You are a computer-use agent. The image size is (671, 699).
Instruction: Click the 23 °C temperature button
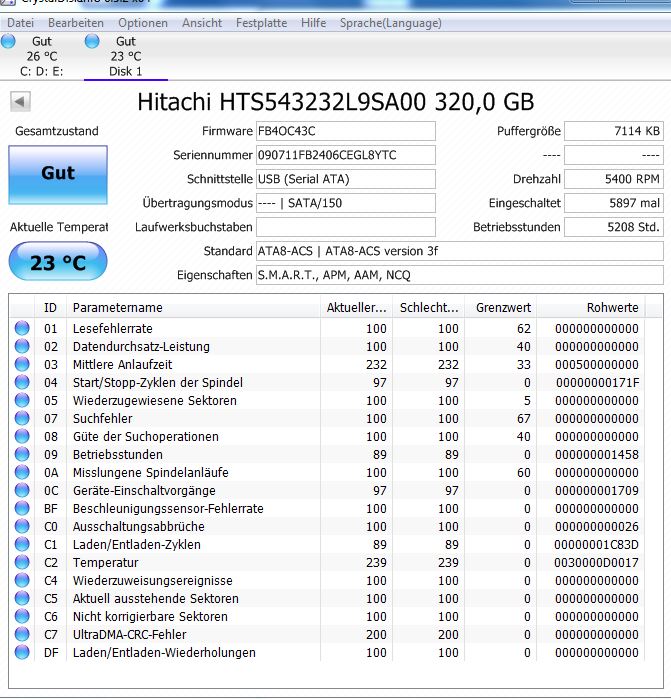point(58,262)
